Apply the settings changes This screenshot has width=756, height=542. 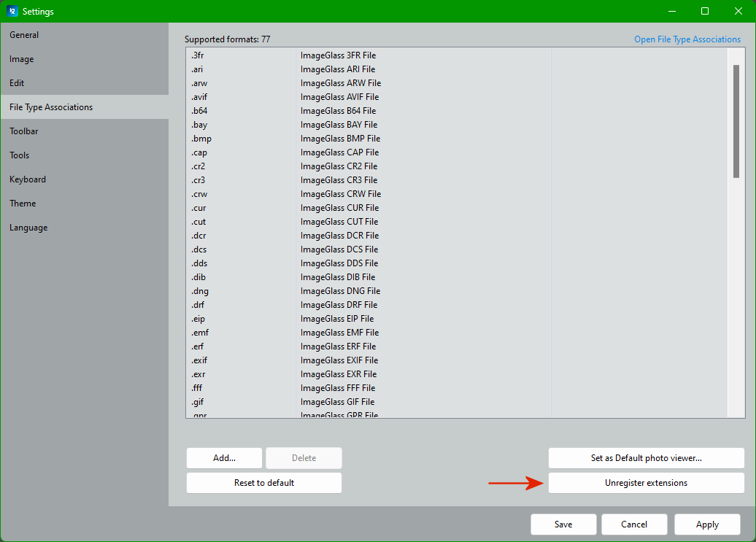click(707, 524)
